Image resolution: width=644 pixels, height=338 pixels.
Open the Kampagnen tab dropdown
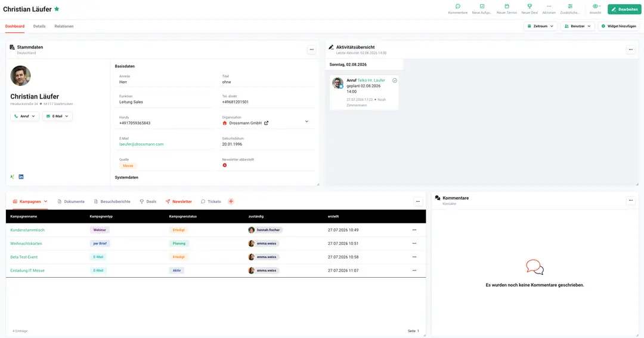45,201
